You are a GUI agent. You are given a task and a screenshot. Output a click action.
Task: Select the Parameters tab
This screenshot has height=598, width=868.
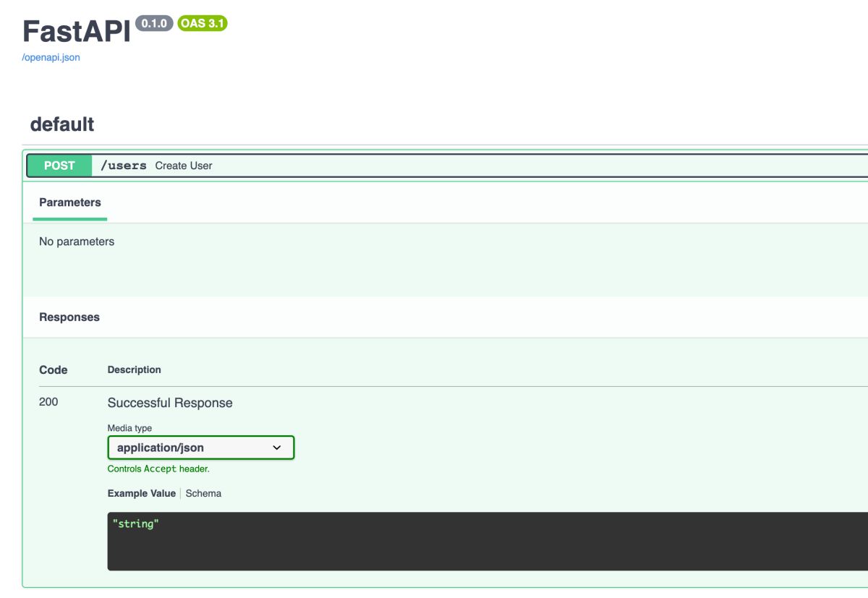click(x=70, y=202)
